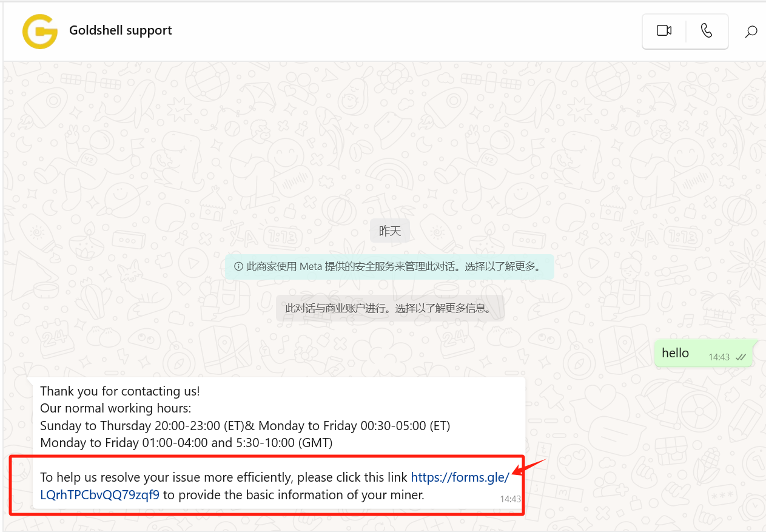The height and width of the screenshot is (532, 766).
Task: Click the double-check read receipt on hello
Action: (740, 357)
